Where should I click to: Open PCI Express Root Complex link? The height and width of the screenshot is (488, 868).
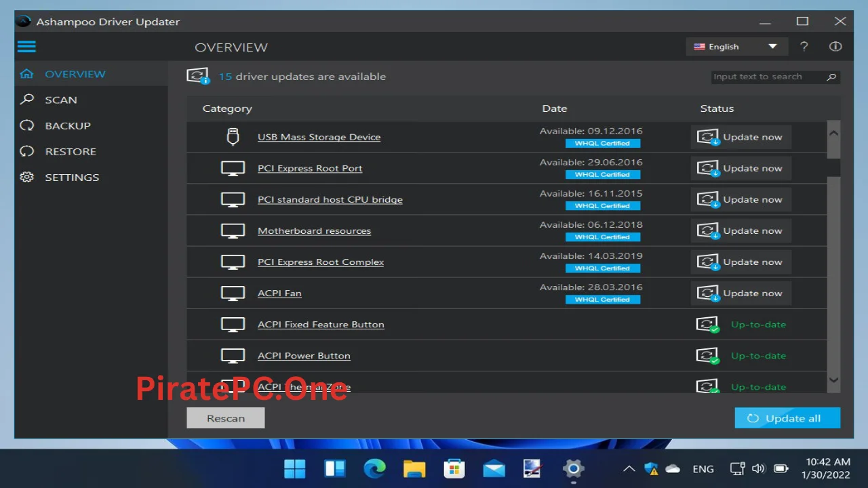[x=321, y=262]
